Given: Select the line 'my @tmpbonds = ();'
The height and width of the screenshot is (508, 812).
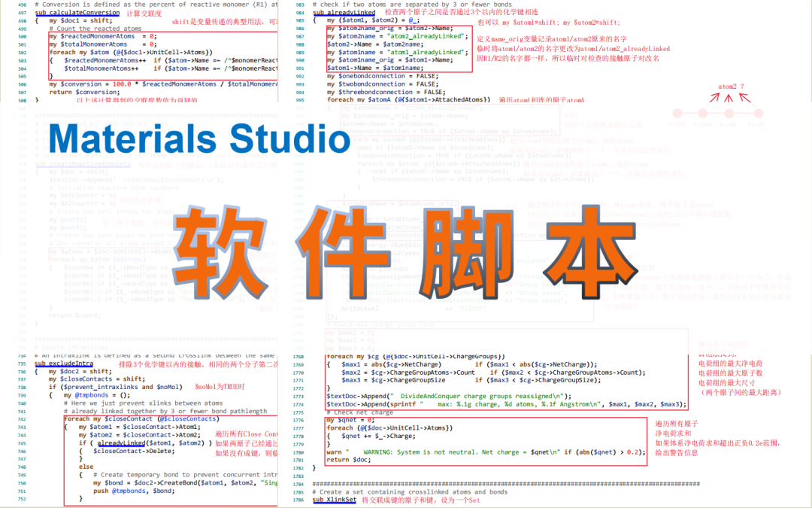Looking at the screenshot, I should tap(97, 395).
